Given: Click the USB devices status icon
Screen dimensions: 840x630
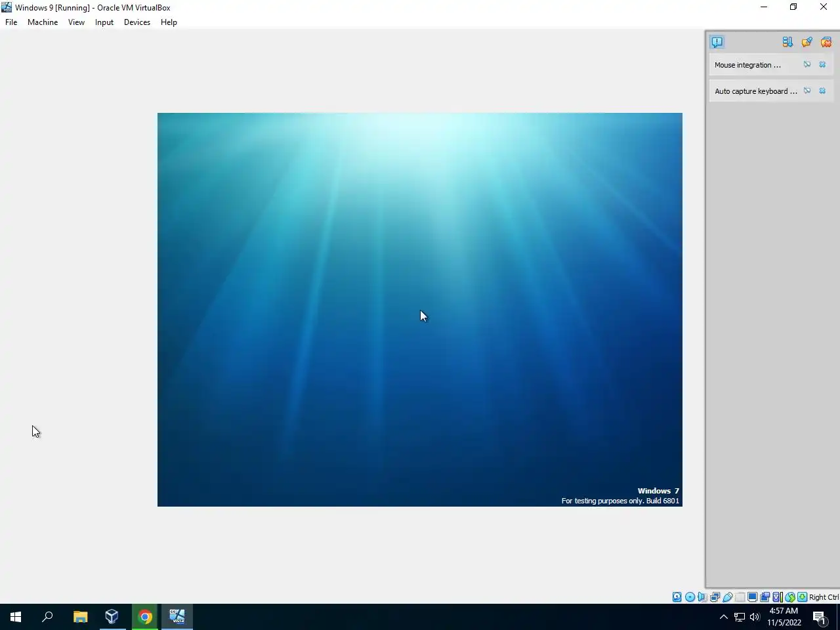Looking at the screenshot, I should coord(727,597).
